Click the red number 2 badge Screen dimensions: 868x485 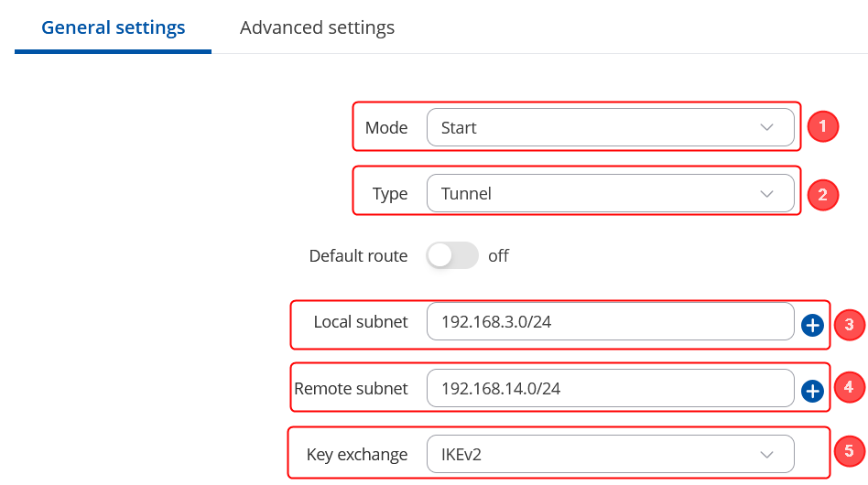[822, 194]
